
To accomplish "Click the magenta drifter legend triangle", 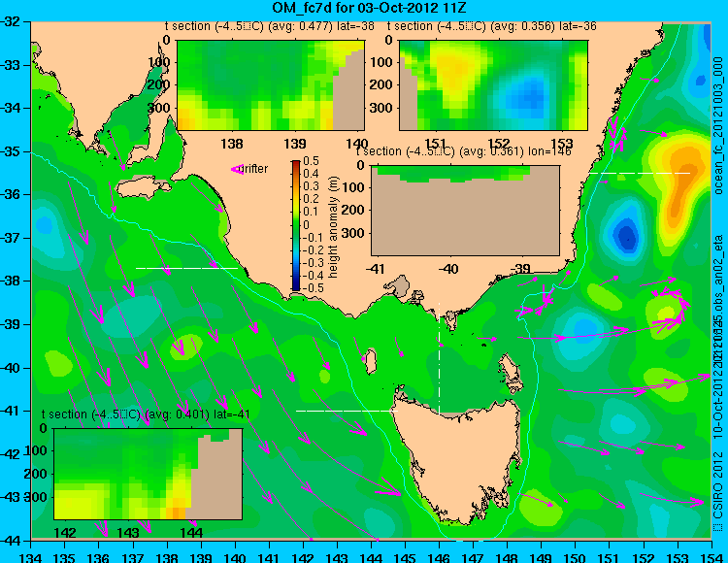I will point(237,170).
